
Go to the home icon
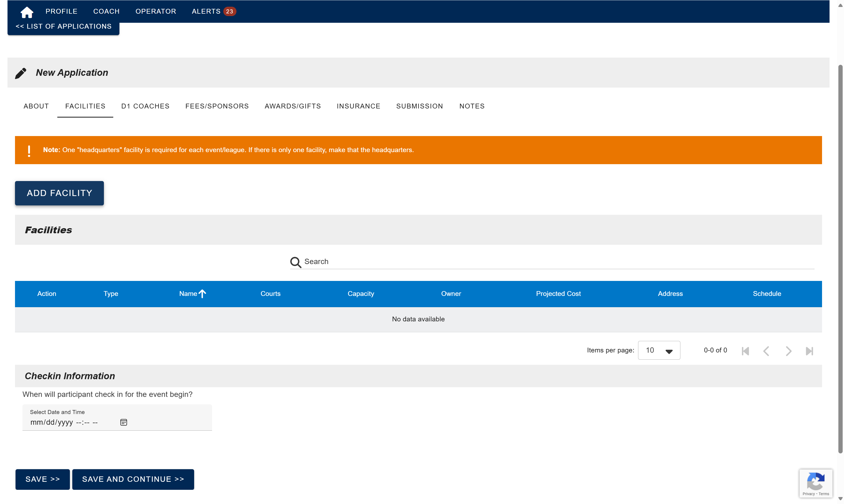pyautogui.click(x=27, y=12)
